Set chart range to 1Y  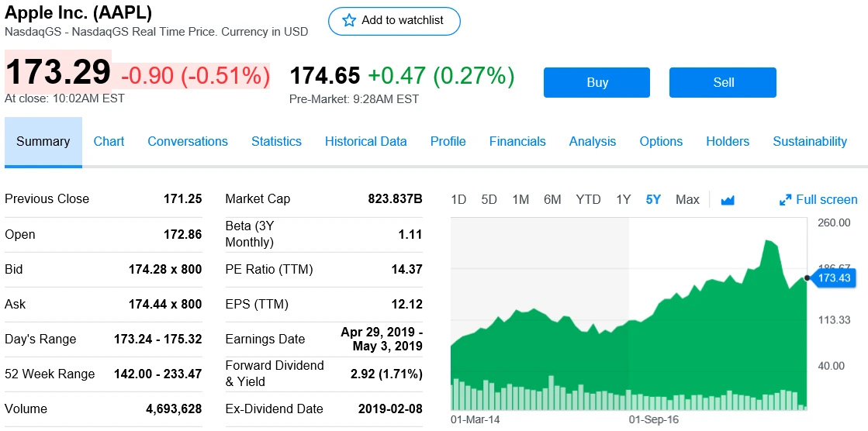pos(624,200)
